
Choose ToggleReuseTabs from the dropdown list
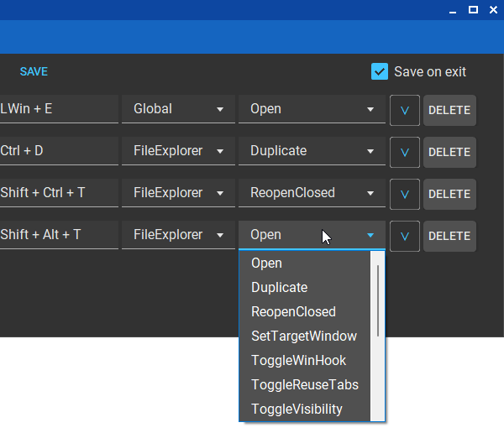305,385
